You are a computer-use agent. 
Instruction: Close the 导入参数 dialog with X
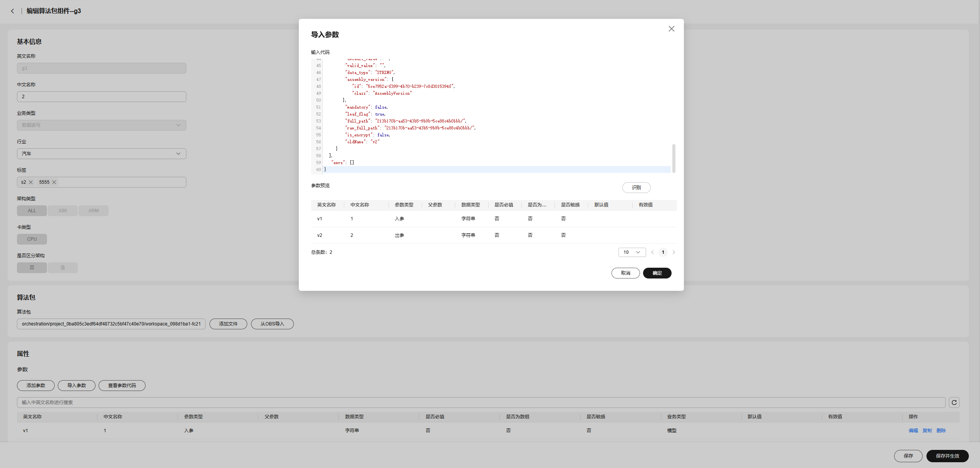[671, 29]
